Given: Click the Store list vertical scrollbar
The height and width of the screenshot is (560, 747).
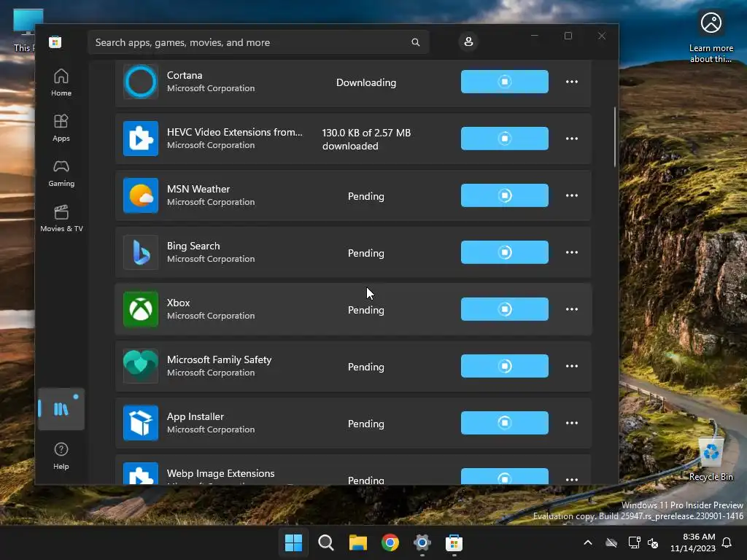Looking at the screenshot, I should pos(614,137).
